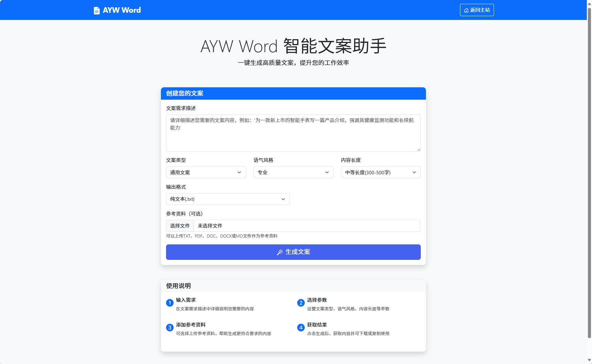Click text 在文案需求描述中详细说明您需要的内容
This screenshot has width=592, height=364.
[215, 309]
